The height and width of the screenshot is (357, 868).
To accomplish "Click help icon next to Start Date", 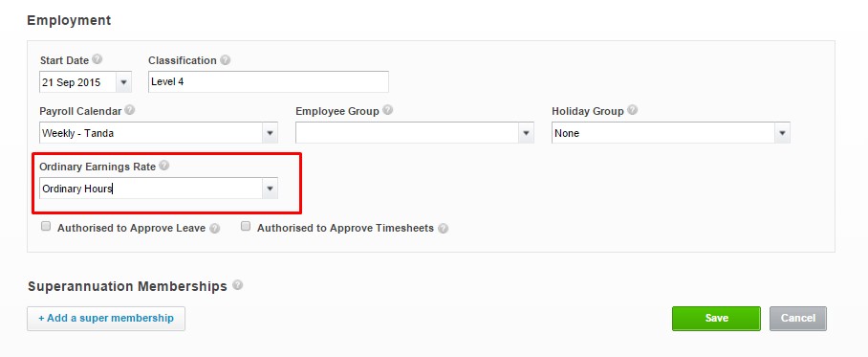I will pos(98,59).
